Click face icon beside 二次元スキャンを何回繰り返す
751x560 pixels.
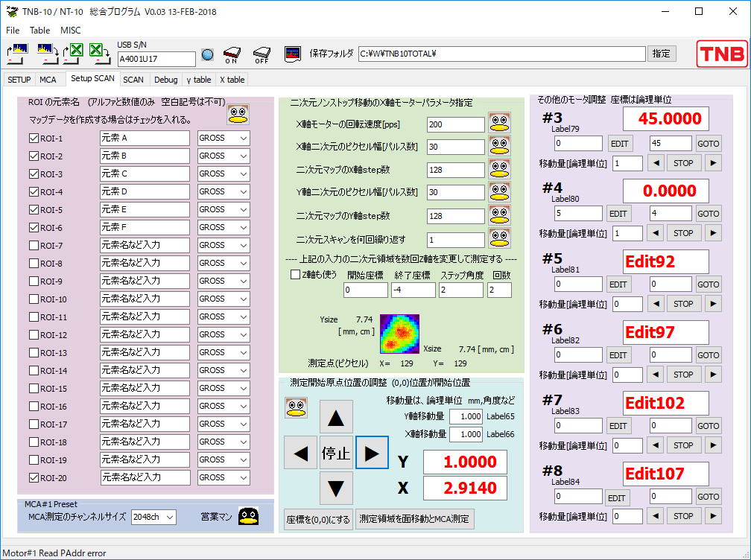[499, 238]
